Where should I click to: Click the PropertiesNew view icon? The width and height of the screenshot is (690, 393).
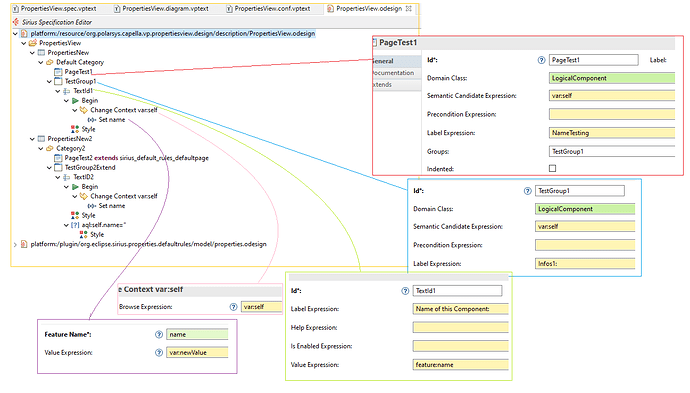coord(41,53)
